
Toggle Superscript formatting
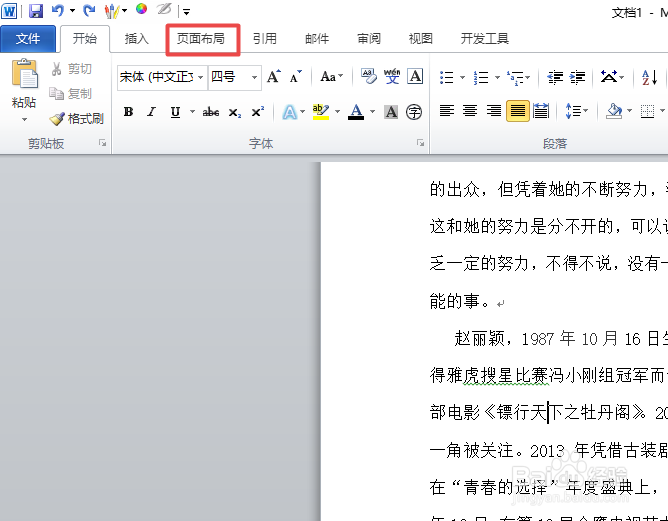tap(258, 112)
